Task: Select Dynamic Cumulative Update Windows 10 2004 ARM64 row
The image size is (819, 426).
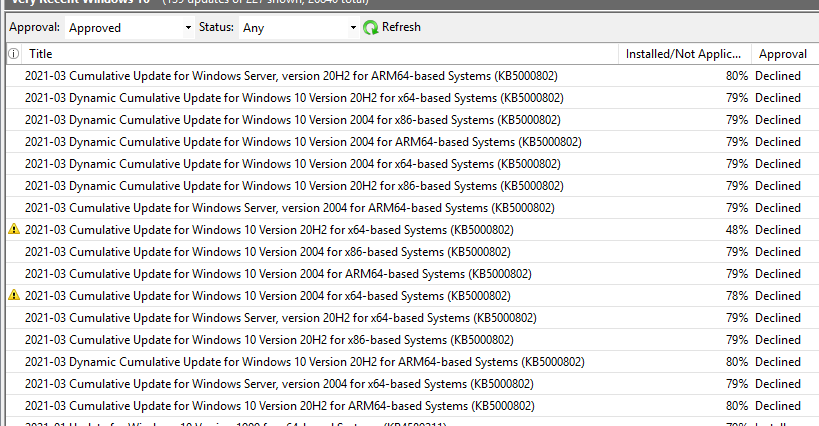Action: 413,141
